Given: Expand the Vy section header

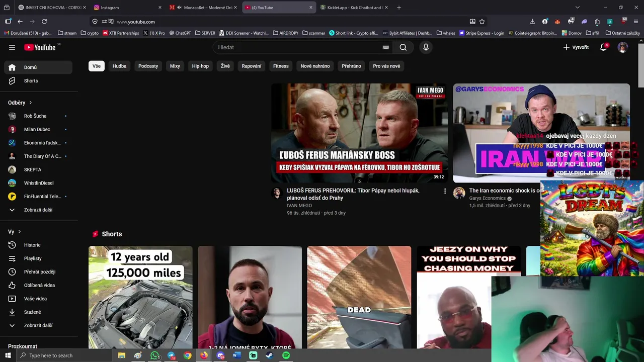Looking at the screenshot, I should click(15, 232).
